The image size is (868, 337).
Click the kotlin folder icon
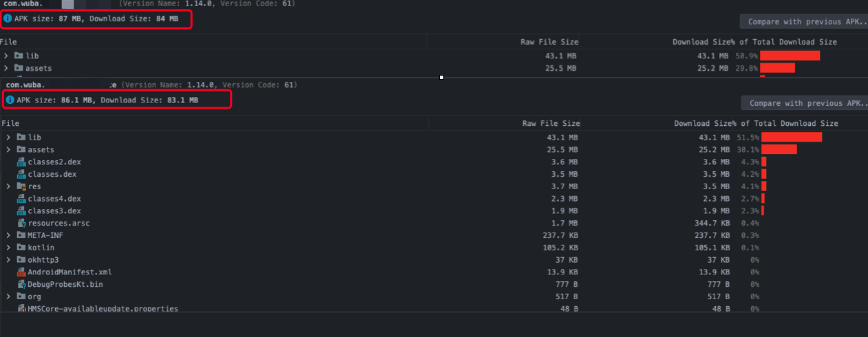21,248
